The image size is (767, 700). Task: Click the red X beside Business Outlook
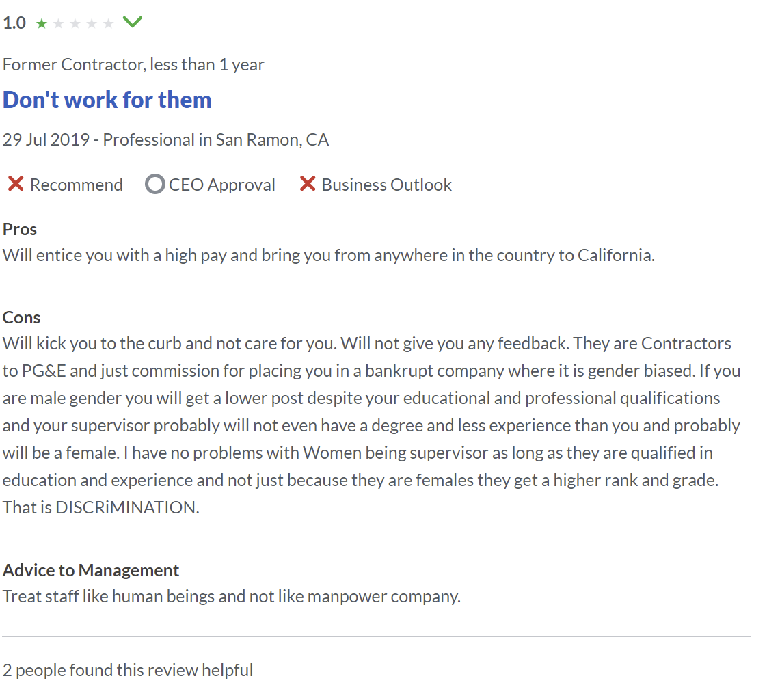click(x=307, y=184)
